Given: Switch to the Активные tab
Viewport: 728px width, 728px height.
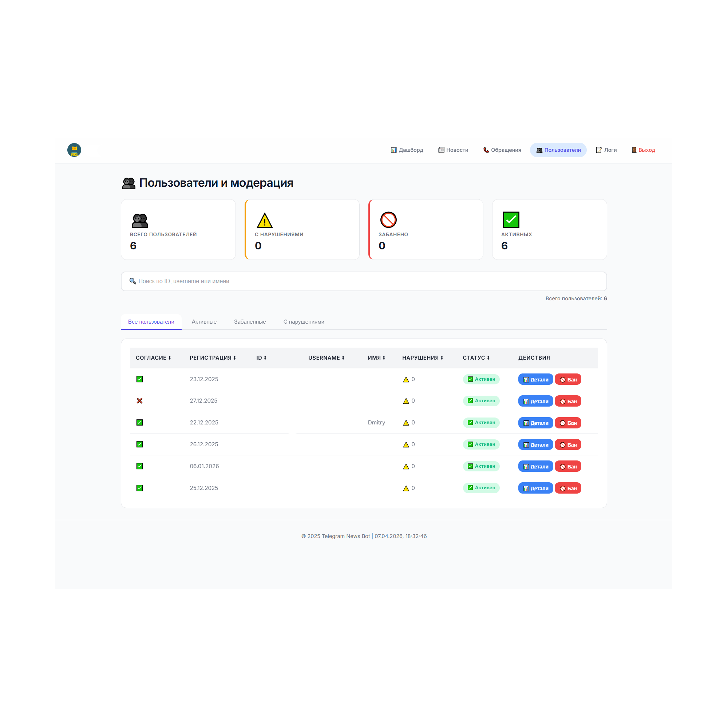Looking at the screenshot, I should point(204,322).
